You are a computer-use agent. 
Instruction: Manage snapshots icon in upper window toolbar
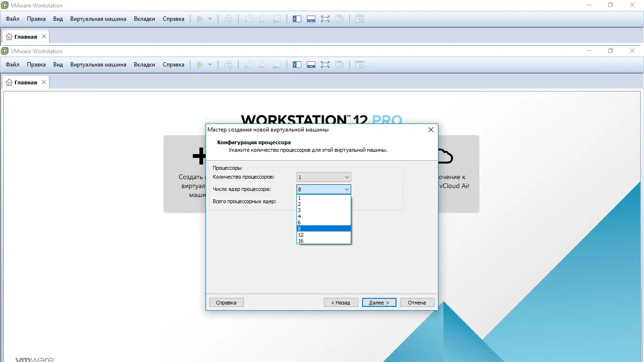pos(277,19)
